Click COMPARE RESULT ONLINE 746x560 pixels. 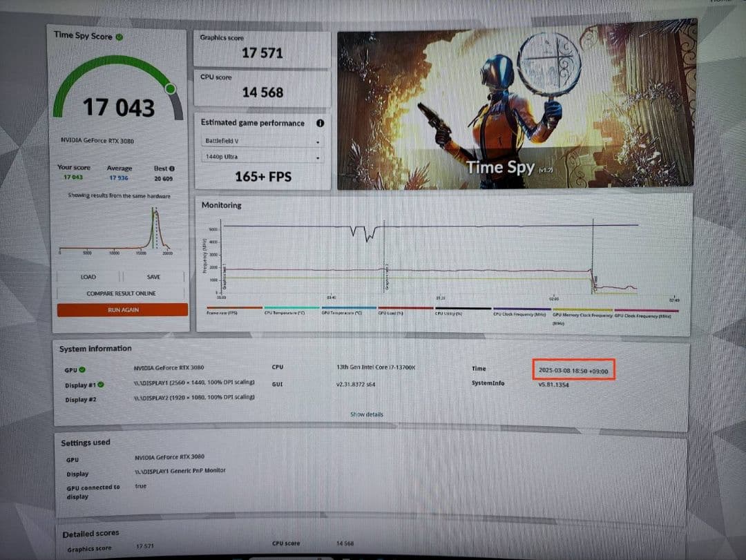click(x=122, y=293)
